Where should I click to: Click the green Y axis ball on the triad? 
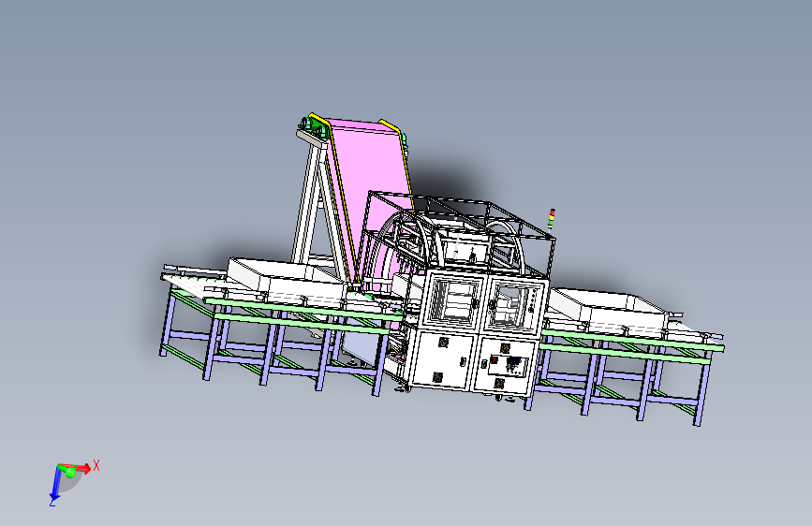[70, 472]
